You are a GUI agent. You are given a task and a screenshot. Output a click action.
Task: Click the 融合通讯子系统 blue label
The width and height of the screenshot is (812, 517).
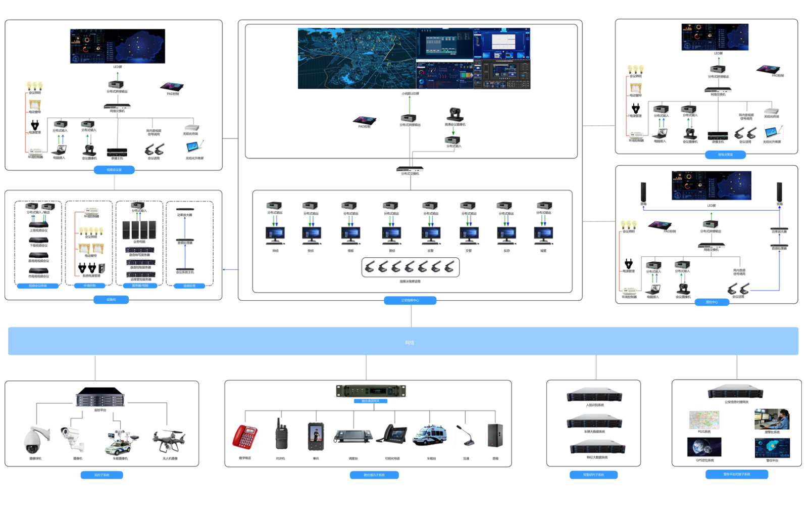pos(374,475)
